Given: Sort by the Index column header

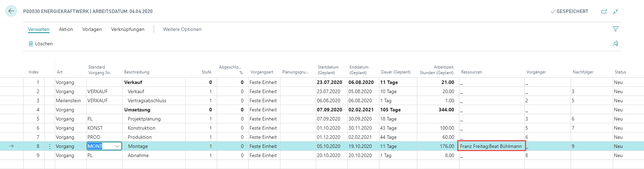Looking at the screenshot, I should point(34,72).
